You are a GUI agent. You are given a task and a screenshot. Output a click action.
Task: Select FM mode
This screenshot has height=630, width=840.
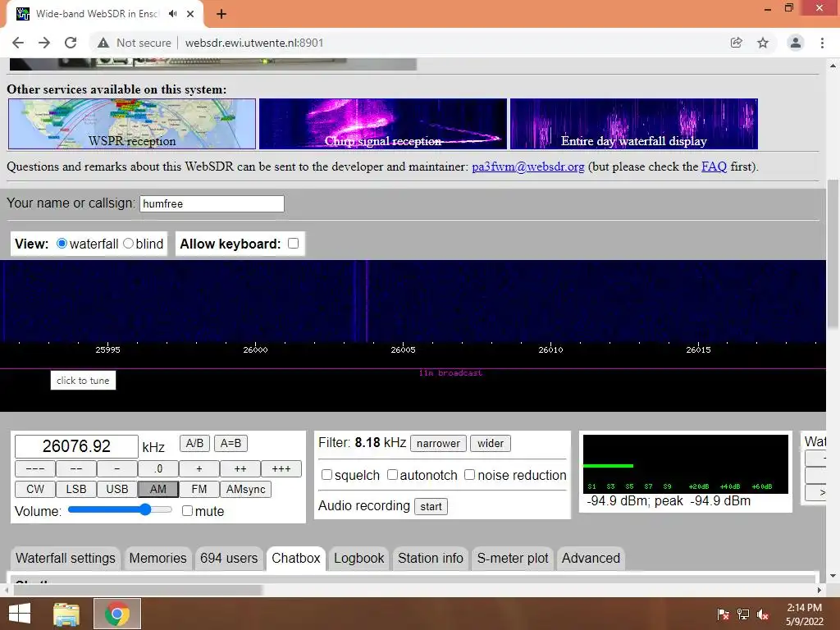tap(199, 489)
